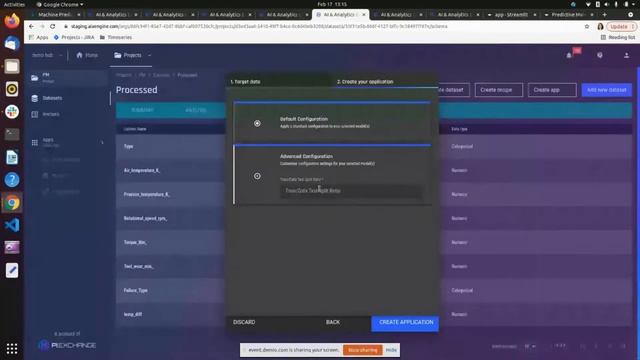This screenshot has width=640, height=360.
Task: Open the Files manager dock icon
Action: click(x=12, y=66)
